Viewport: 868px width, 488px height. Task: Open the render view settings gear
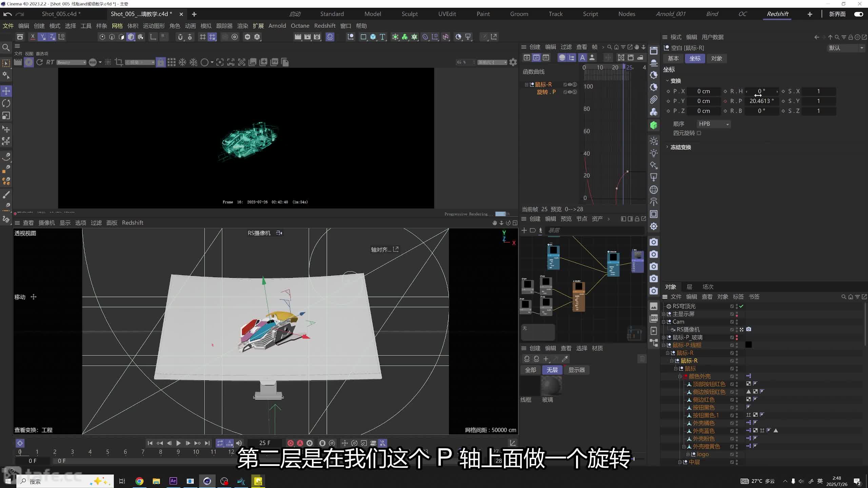point(513,62)
